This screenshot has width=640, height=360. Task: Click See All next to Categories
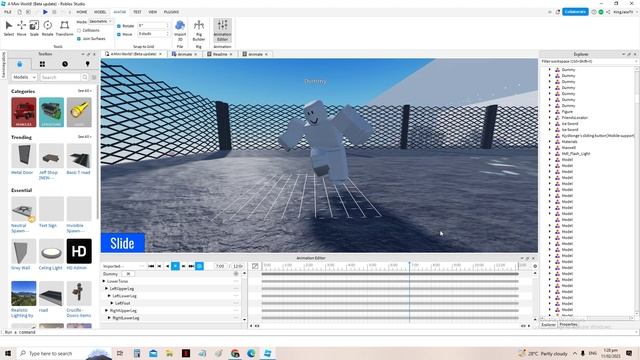click(84, 91)
